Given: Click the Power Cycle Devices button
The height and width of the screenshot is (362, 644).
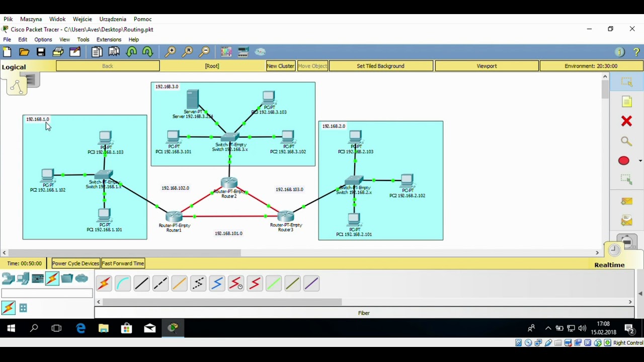Looking at the screenshot, I should click(75, 263).
